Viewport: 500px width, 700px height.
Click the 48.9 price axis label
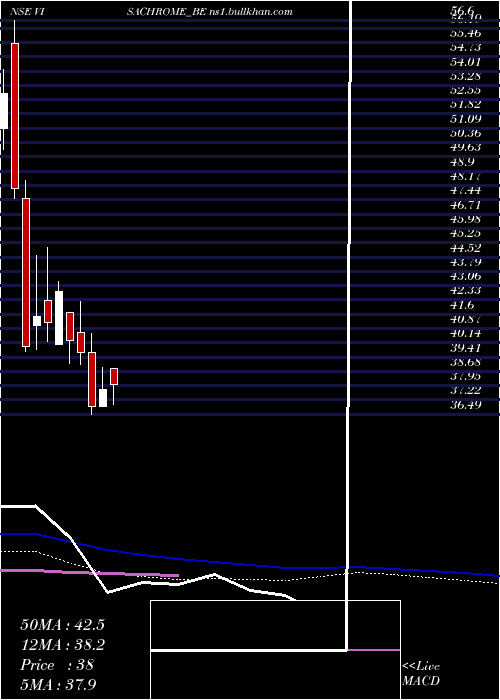coord(462,162)
